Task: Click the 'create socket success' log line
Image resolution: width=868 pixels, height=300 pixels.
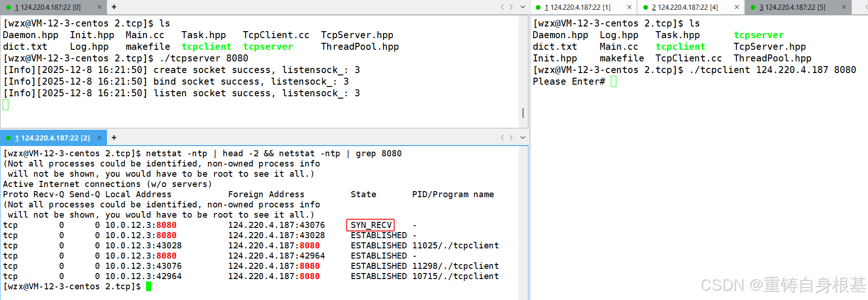Action: 181,70
